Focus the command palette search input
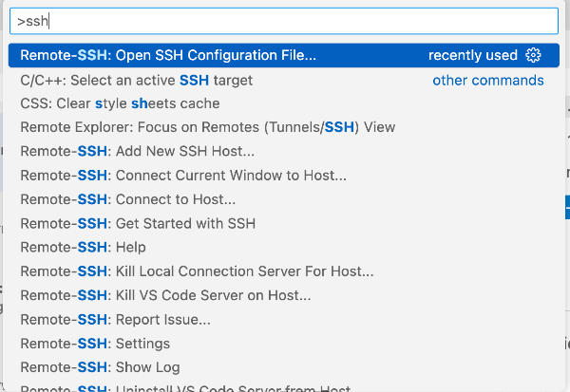The image size is (570, 392). [284, 21]
